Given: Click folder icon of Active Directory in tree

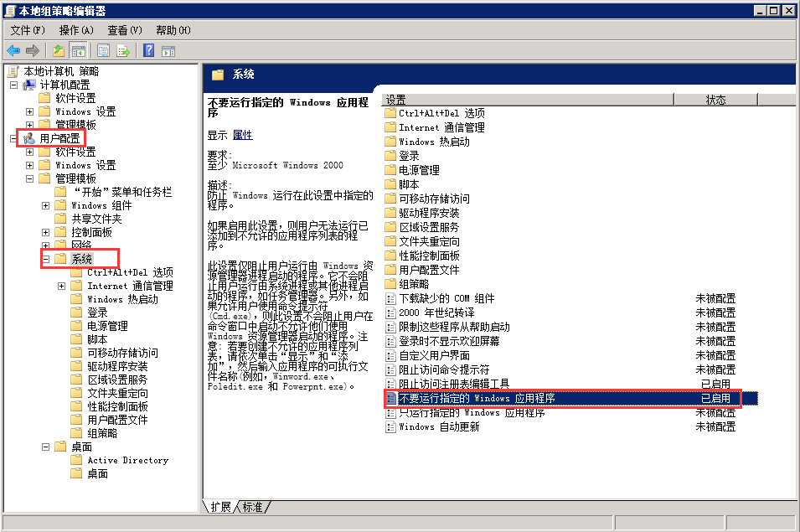Looking at the screenshot, I should coord(76,460).
